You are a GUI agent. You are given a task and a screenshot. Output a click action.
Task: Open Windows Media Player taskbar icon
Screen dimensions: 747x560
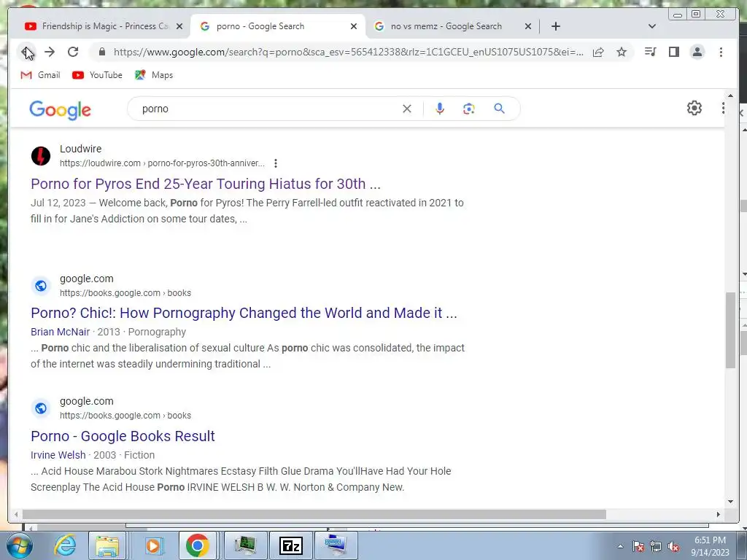[153, 545]
